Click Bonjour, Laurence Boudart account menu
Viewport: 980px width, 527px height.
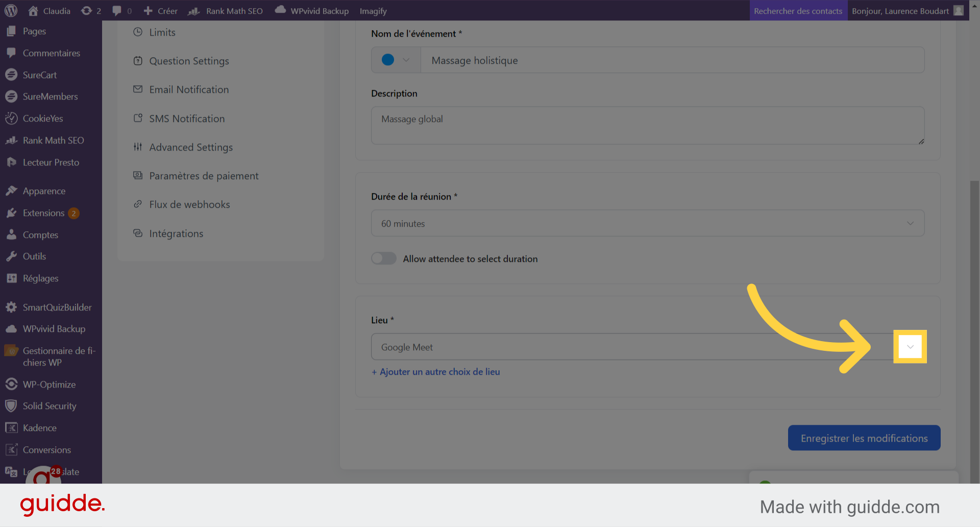pyautogui.click(x=908, y=11)
